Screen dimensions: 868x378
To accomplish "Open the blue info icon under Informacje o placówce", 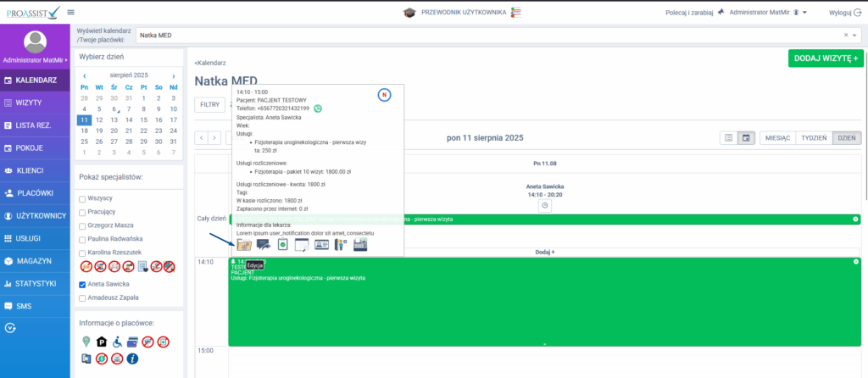I will pos(132,359).
